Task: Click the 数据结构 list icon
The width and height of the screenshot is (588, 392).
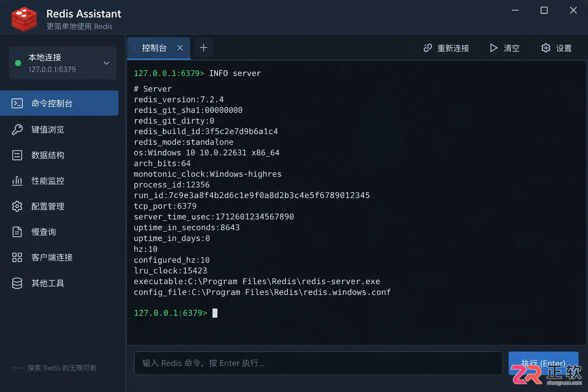Action: click(17, 155)
